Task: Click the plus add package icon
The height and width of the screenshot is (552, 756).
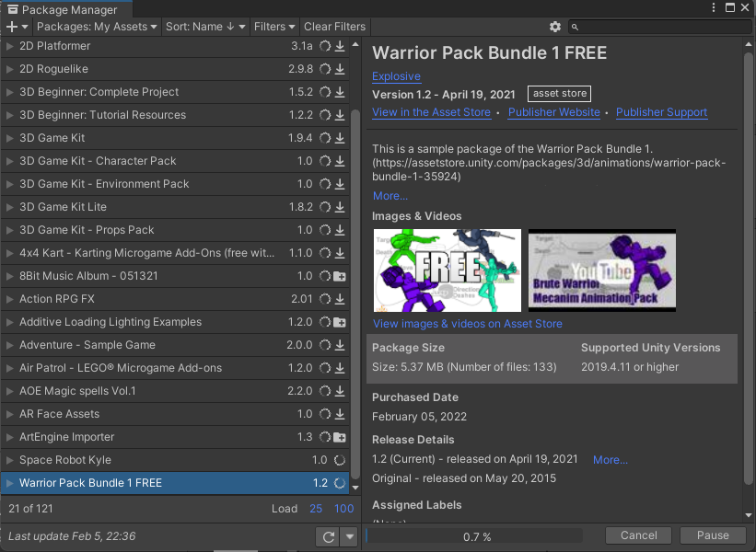Action: click(12, 27)
